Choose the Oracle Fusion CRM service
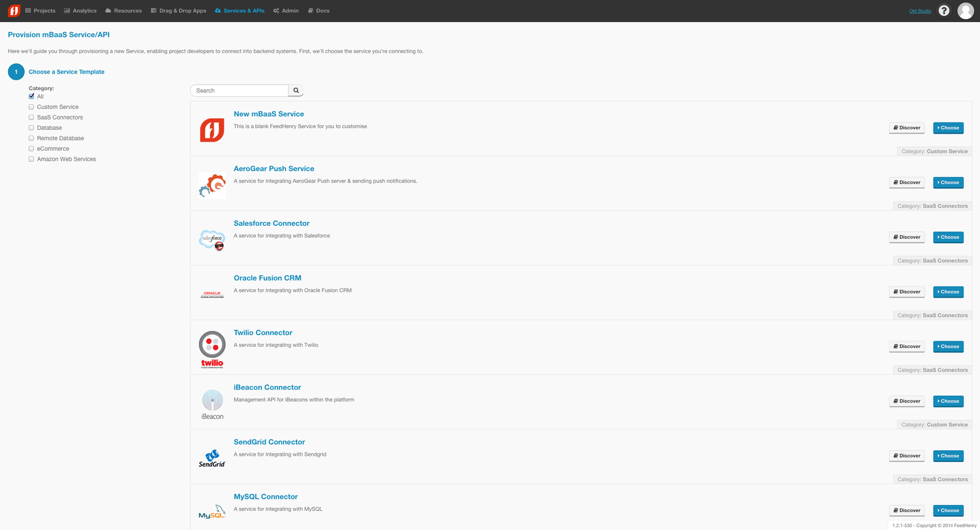The image size is (980, 530). 948,292
